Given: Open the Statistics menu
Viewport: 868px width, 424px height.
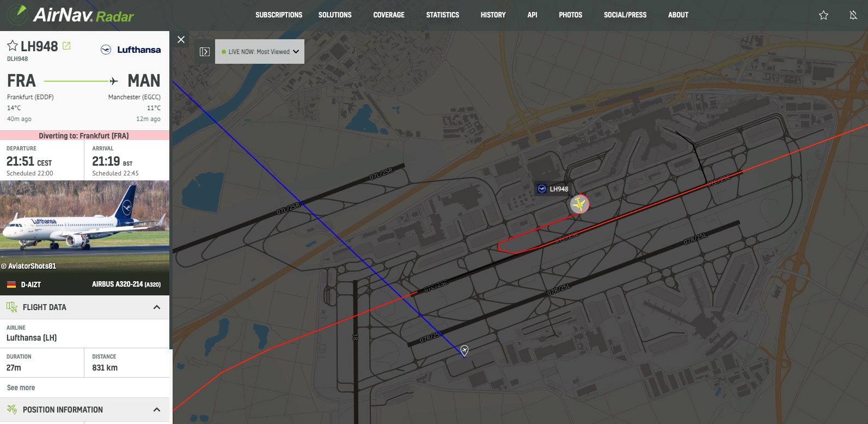Looking at the screenshot, I should click(443, 15).
